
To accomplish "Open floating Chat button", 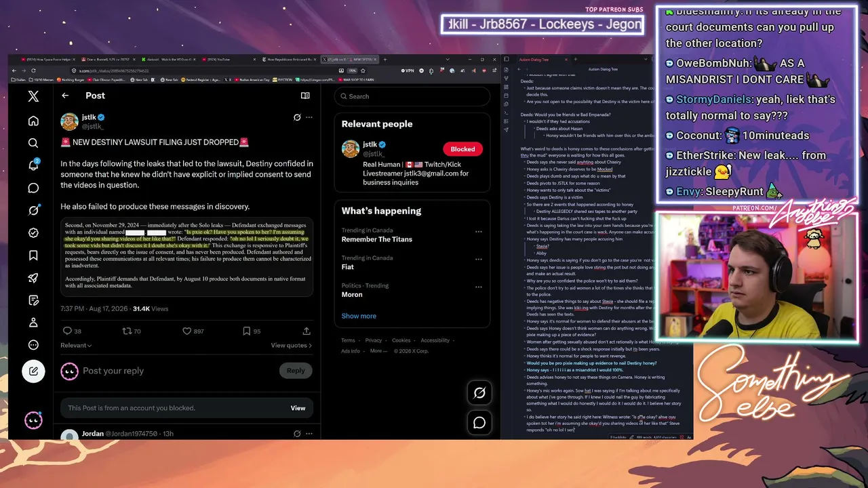I will pyautogui.click(x=479, y=423).
